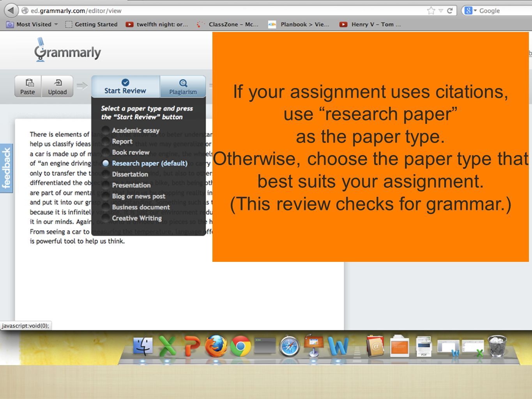Open Most Visited bookmarks dropdown
532x399 pixels.
click(32, 24)
